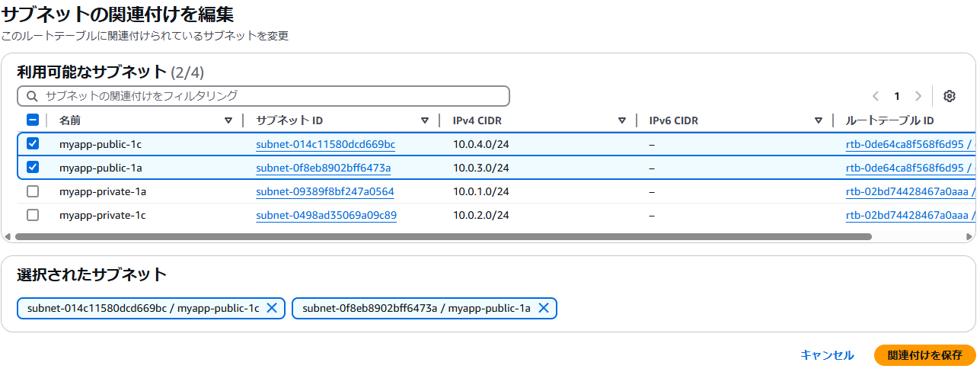Sort by IPv4 CIDR column arrow

coord(622,120)
